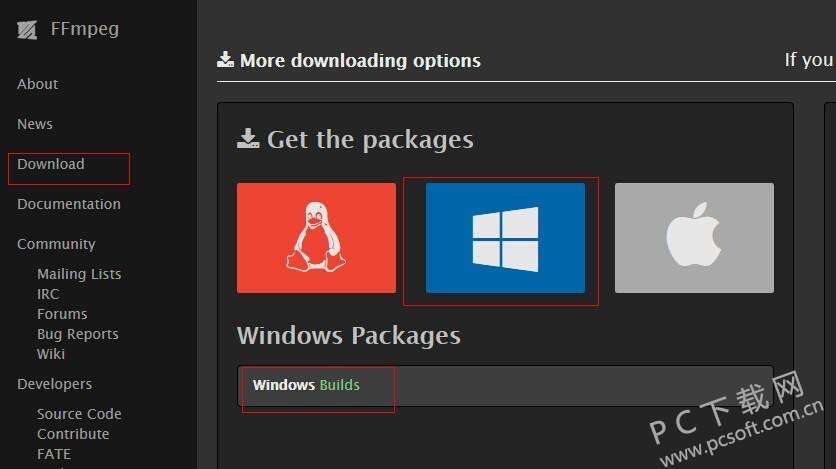Select the Apple logo package icon

[x=694, y=238]
